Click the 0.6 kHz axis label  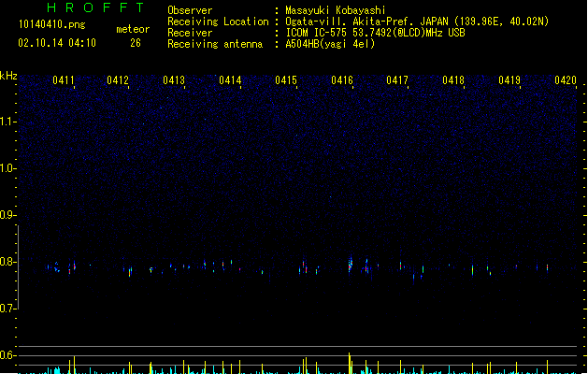point(7,355)
